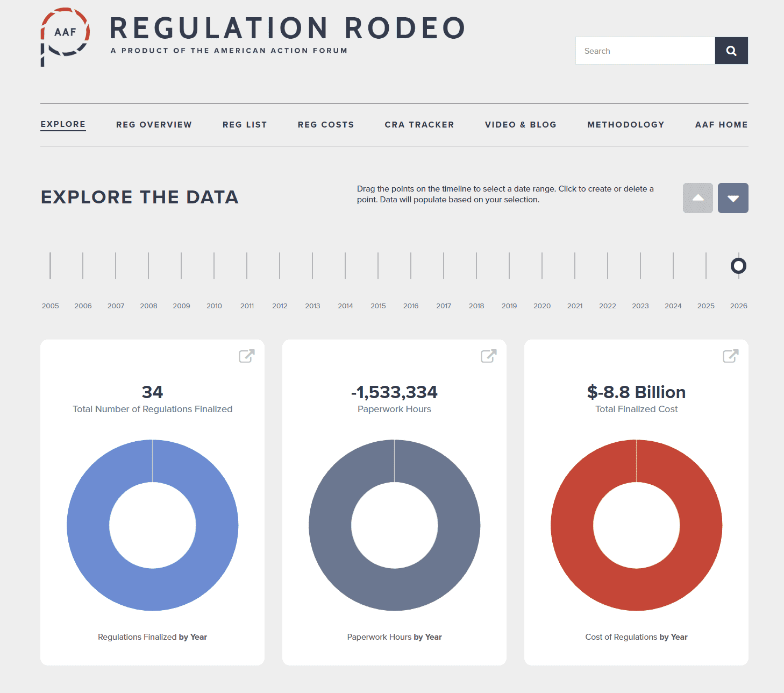The height and width of the screenshot is (693, 784).
Task: Click the magnifying glass search button
Action: pyautogui.click(x=731, y=51)
